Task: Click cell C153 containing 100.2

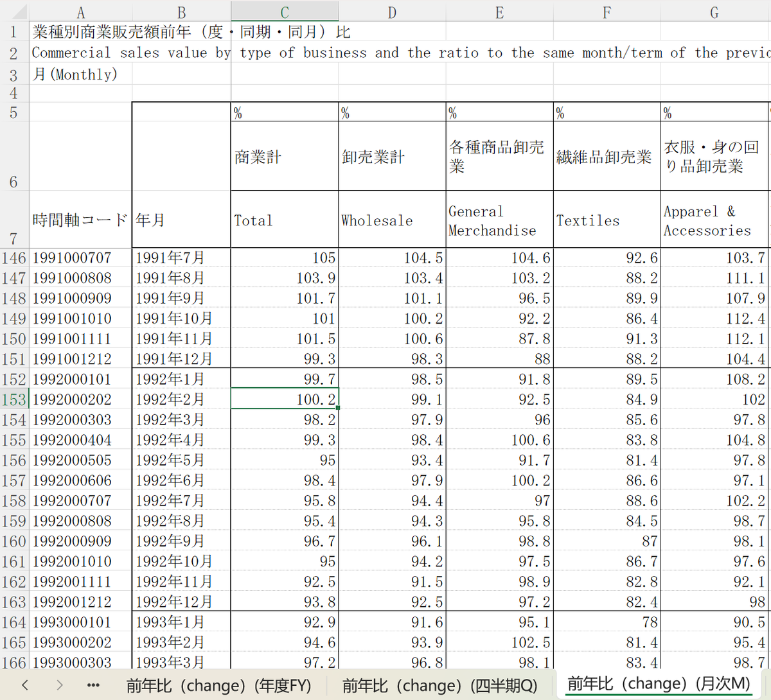Action: point(285,399)
